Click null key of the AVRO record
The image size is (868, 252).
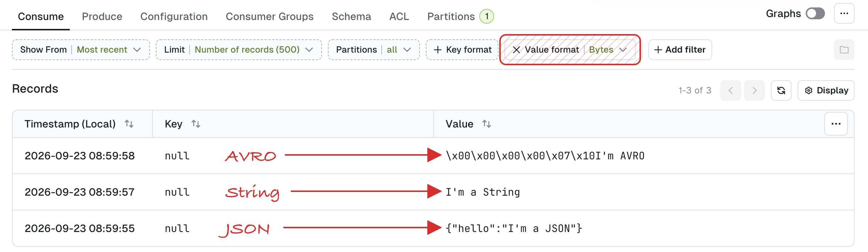[177, 156]
